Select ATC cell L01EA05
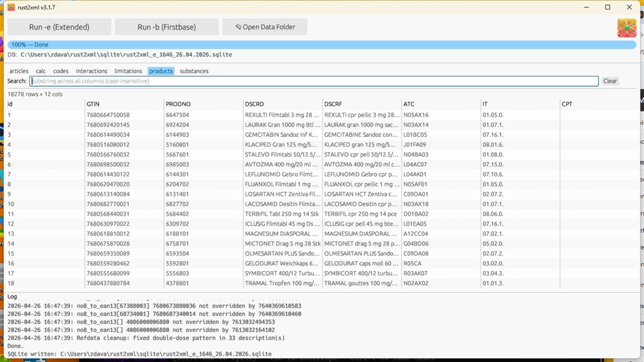The height and width of the screenshot is (362, 644). point(415,224)
